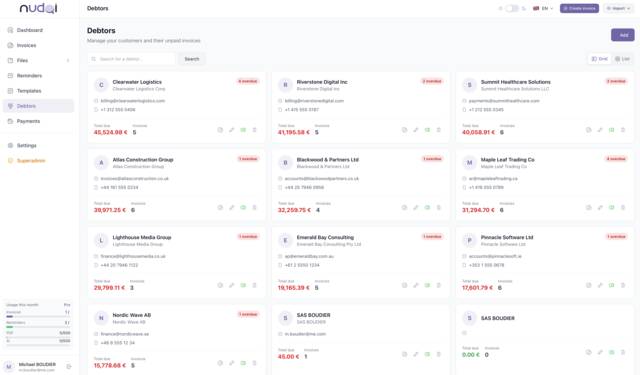Select Payments in the sidebar
The image size is (640, 375).
(38, 121)
